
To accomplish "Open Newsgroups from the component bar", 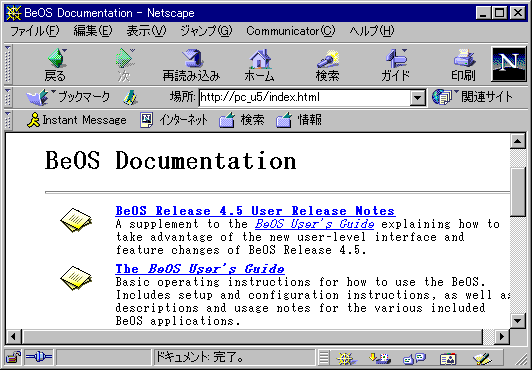I will pos(414,358).
